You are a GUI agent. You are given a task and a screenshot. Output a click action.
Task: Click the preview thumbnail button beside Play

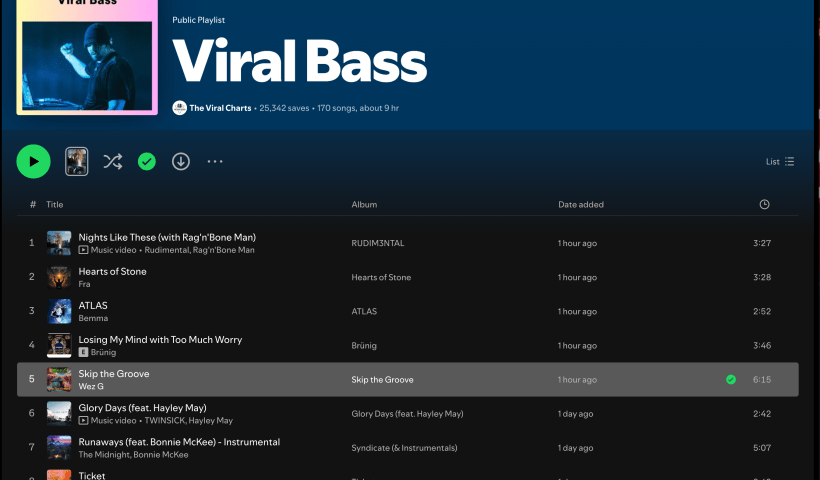pos(77,161)
